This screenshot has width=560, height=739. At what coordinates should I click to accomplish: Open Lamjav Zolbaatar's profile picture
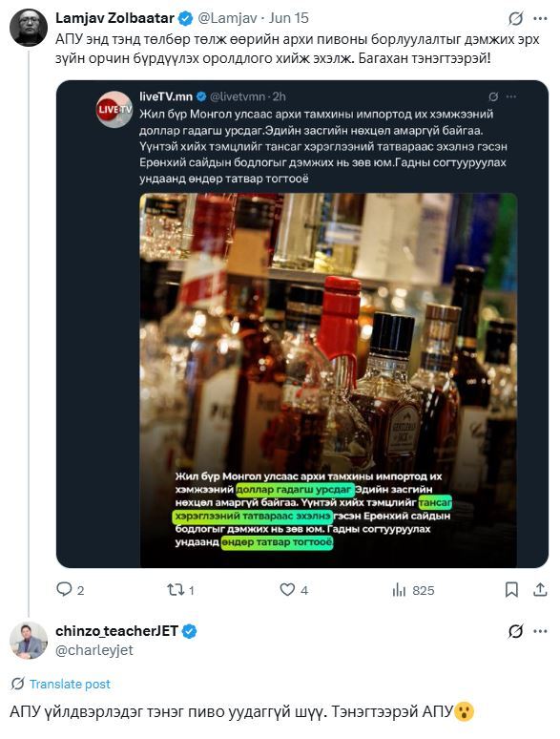[x=29, y=27]
